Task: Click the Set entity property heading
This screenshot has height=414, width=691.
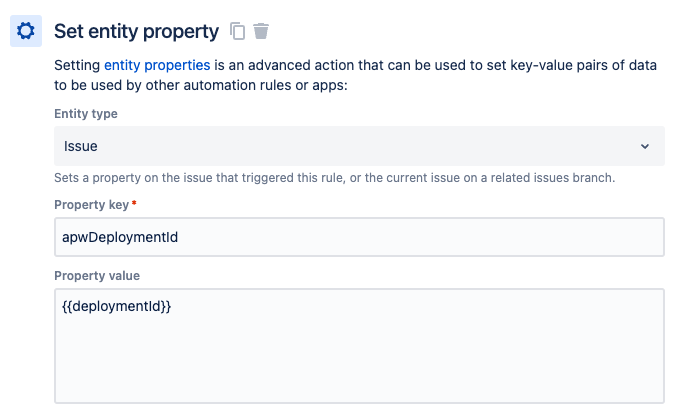Action: tap(136, 31)
